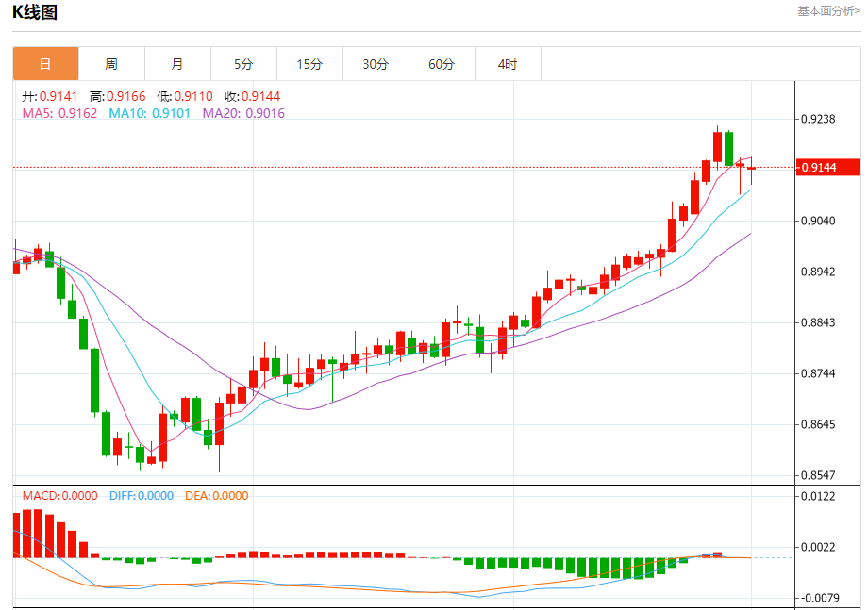Screen dimensions: 868x610
Task: Click the K线图 chart title
Action: coord(35,12)
